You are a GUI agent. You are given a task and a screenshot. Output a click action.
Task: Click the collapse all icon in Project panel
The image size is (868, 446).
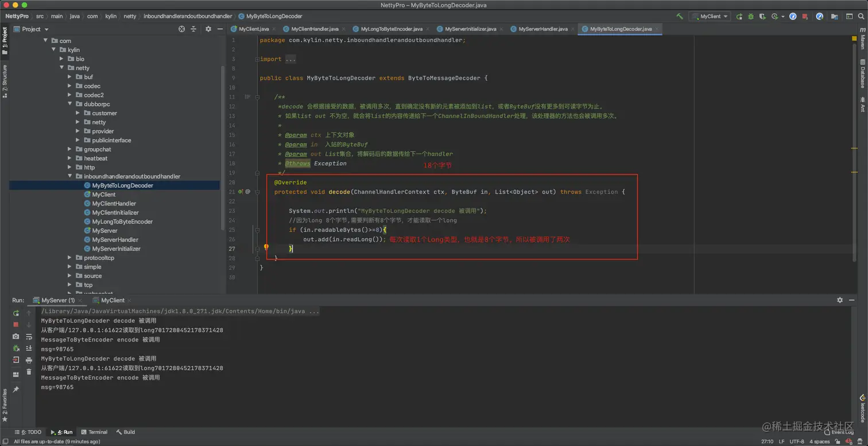(x=193, y=29)
